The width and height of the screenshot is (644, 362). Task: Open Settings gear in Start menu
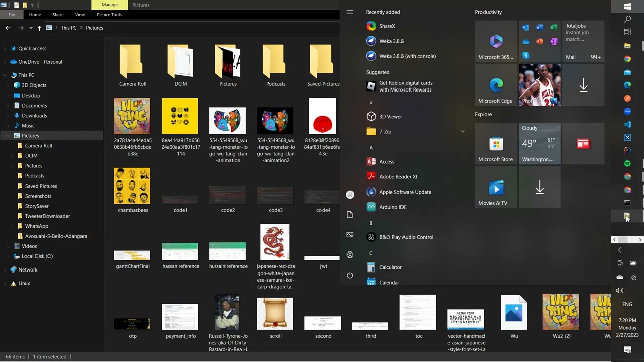(x=350, y=255)
